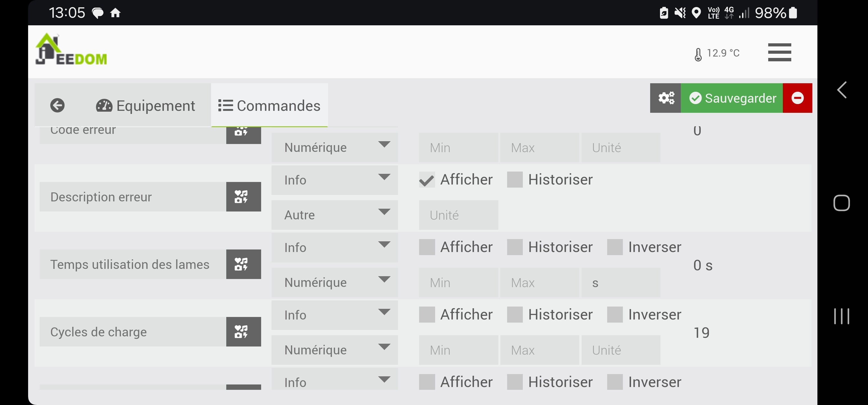This screenshot has width=868, height=405.
Task: Open Numérique dropdown for Temps utilisation des lames
Action: coord(334,282)
